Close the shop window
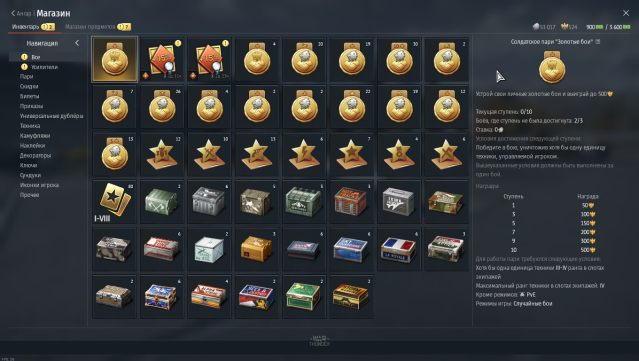Viewport: 639px width, 361px height. point(626,13)
